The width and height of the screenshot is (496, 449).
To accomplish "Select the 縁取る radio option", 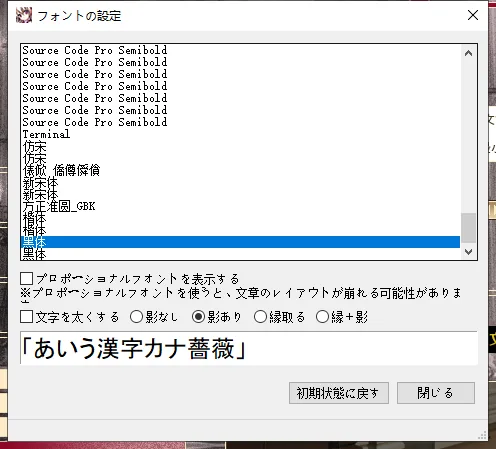I will [260, 317].
